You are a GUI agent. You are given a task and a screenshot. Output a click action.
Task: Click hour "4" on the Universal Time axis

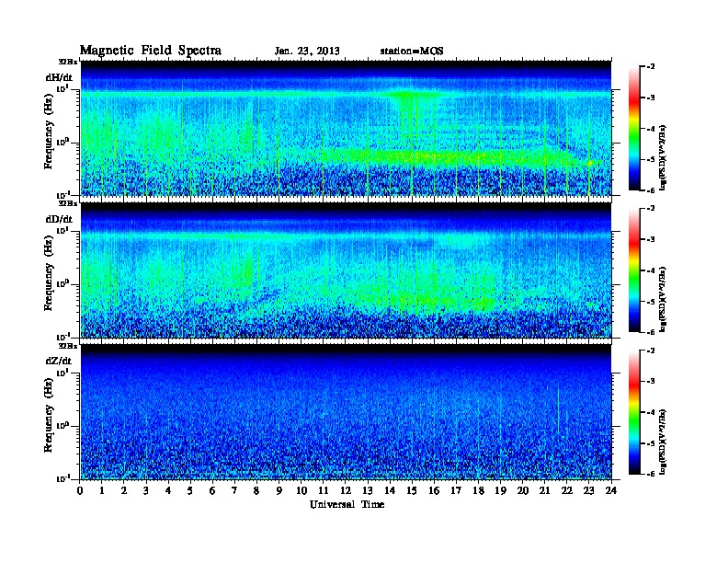168,490
